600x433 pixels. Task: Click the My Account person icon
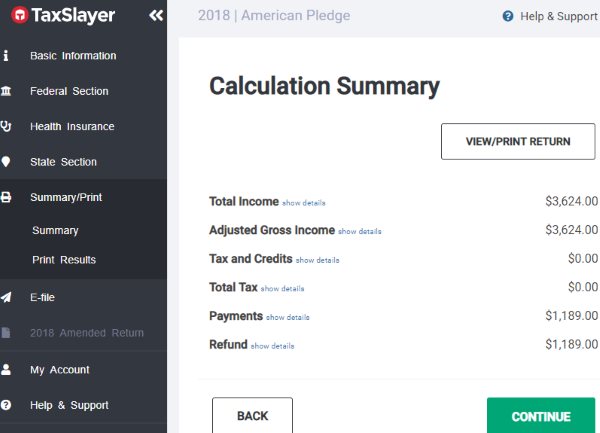pyautogui.click(x=7, y=370)
